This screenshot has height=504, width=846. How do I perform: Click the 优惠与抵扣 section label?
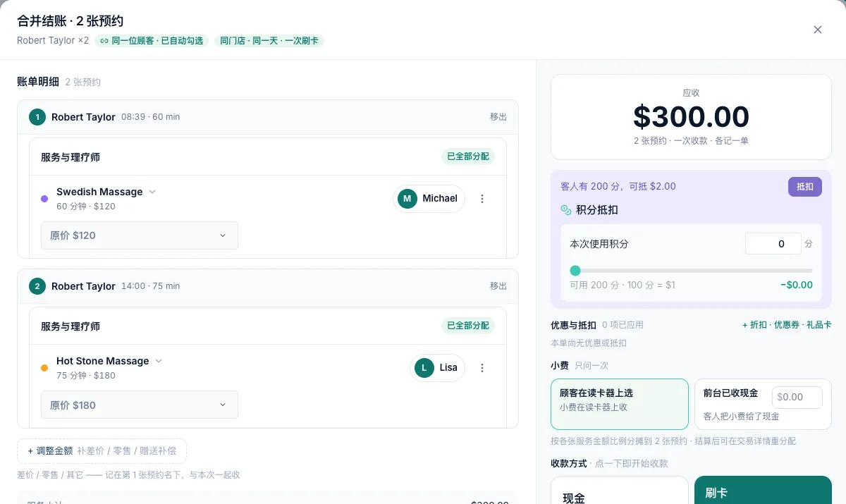click(x=573, y=325)
